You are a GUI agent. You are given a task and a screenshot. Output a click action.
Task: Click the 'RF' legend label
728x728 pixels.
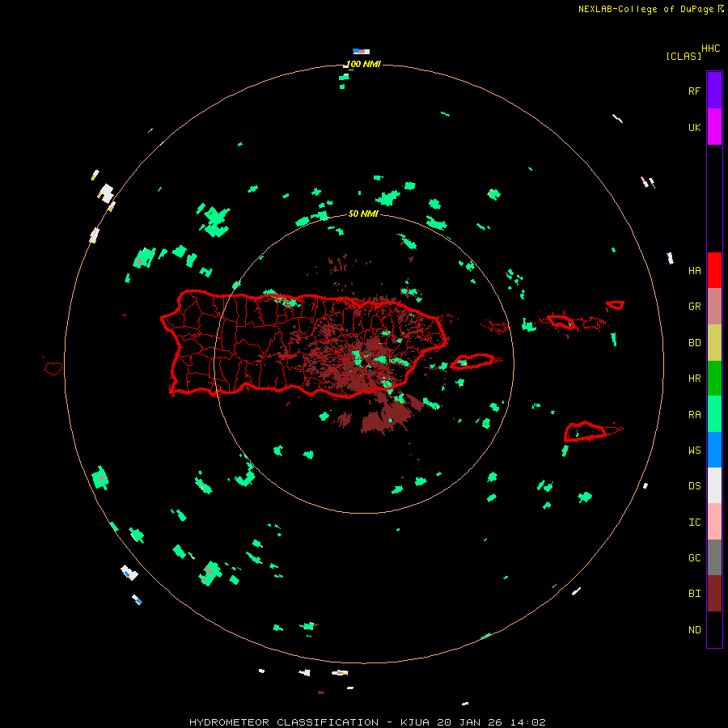694,91
